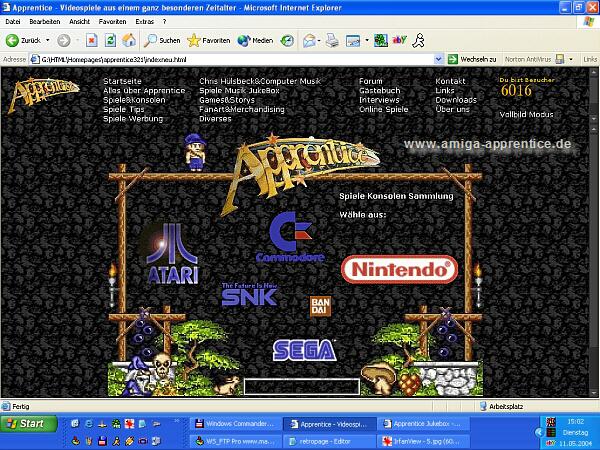Screen dimensions: 600x450
Task: Expand the back button history dropdown arrow
Action: [47, 40]
